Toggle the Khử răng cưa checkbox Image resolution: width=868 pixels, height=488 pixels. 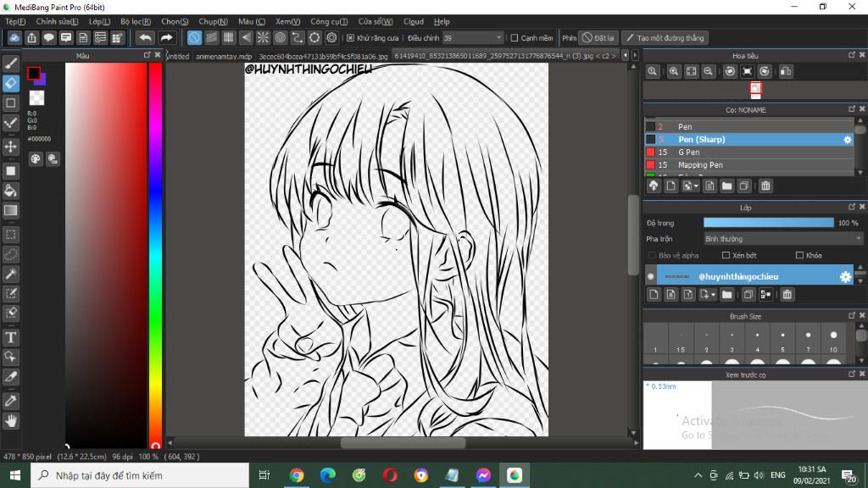point(350,38)
